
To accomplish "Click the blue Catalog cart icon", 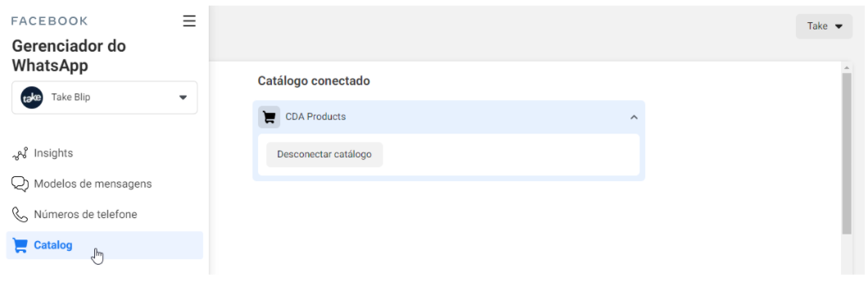I will [20, 246].
